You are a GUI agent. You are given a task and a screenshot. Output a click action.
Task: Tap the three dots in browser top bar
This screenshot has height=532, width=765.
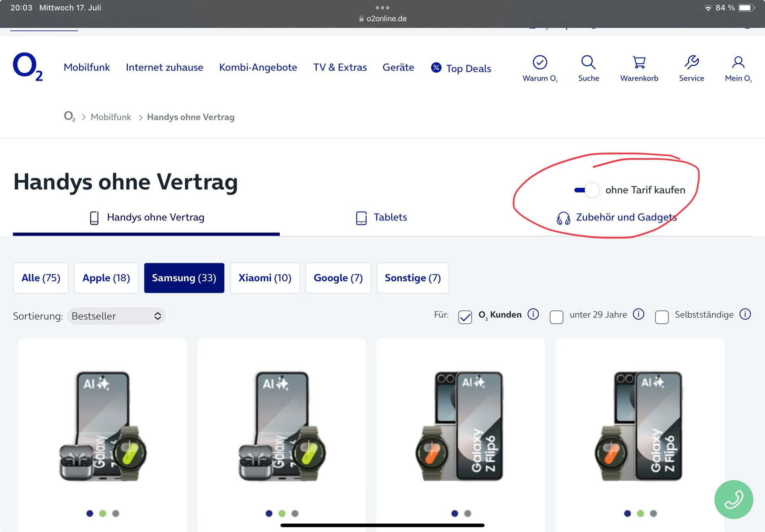[382, 8]
